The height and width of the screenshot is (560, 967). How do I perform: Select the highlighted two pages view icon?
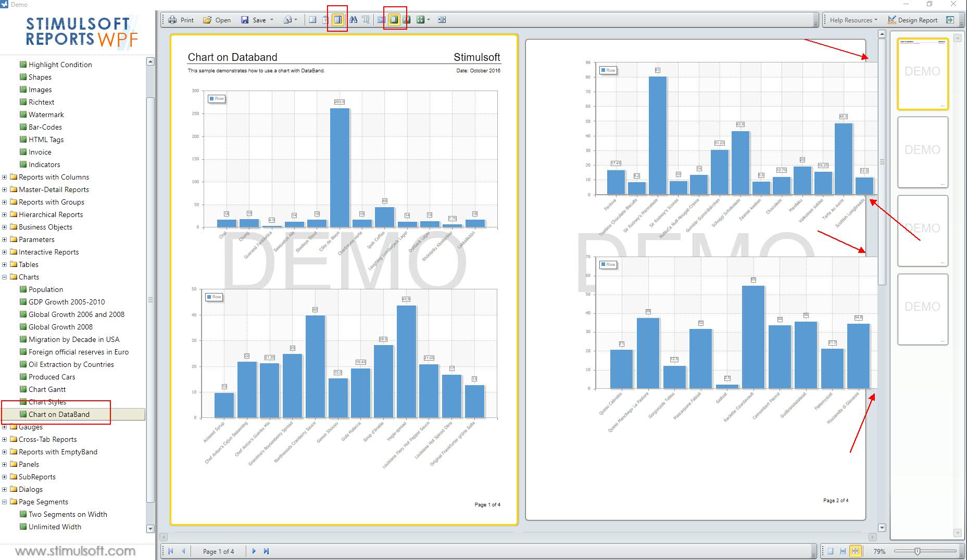394,20
